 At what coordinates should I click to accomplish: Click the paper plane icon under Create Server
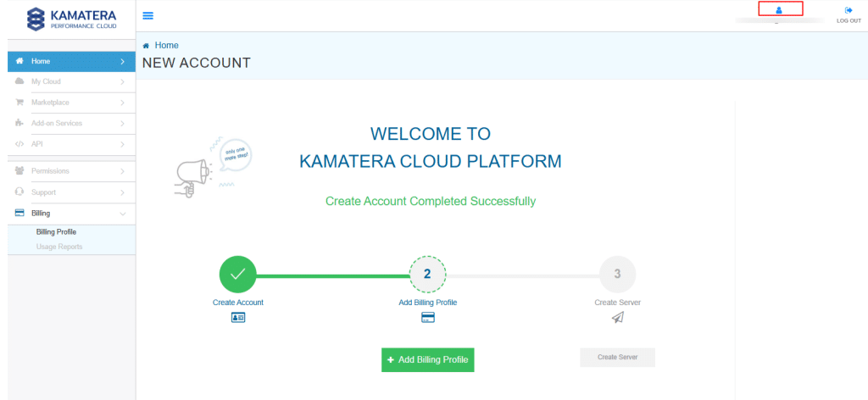coord(617,318)
